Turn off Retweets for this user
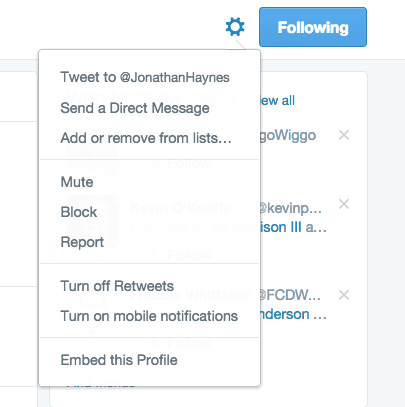405x407 pixels. coord(117,286)
